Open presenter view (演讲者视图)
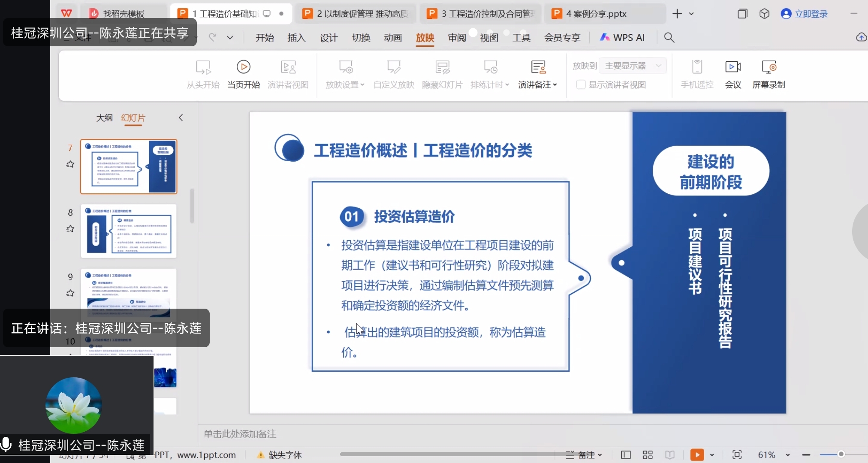 point(288,75)
